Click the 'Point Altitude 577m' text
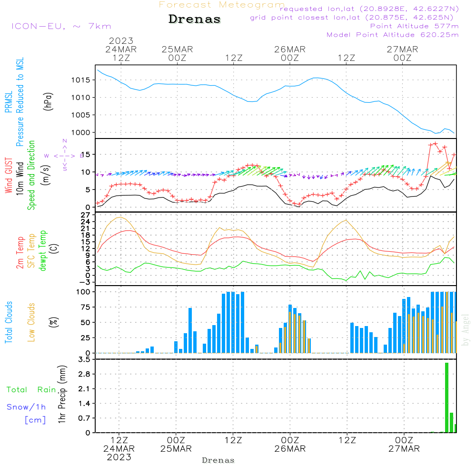Viewport: 476px width, 476px height. (x=414, y=26)
